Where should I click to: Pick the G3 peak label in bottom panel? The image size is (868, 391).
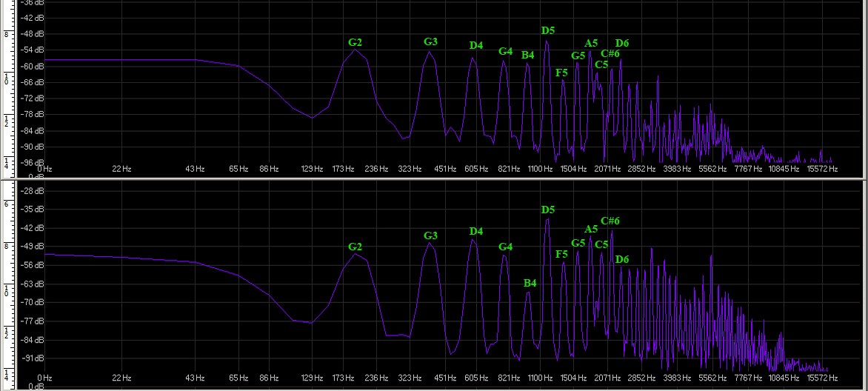[x=430, y=235]
